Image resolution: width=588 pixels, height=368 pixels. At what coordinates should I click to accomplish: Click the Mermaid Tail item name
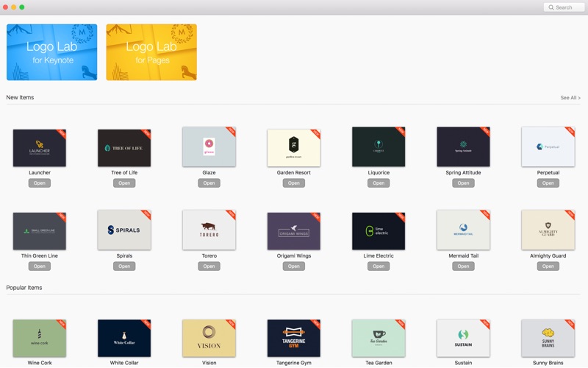pos(464,255)
